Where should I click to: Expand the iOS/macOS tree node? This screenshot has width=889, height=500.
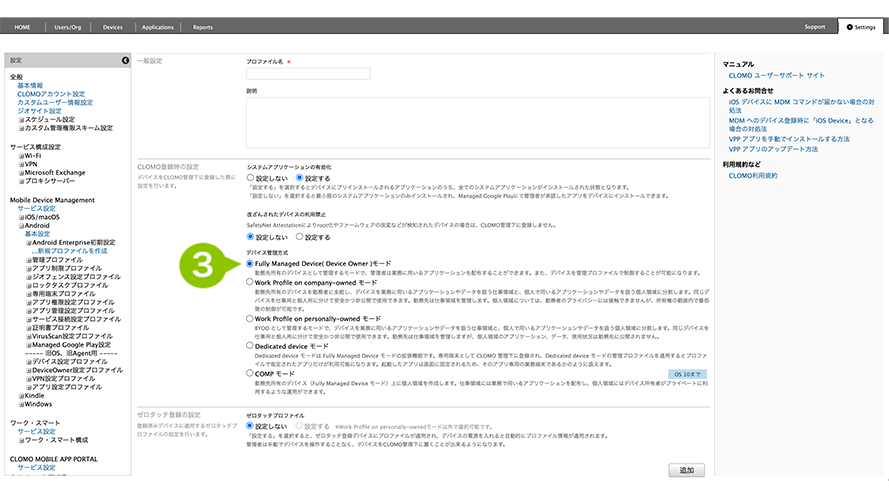[x=22, y=217]
